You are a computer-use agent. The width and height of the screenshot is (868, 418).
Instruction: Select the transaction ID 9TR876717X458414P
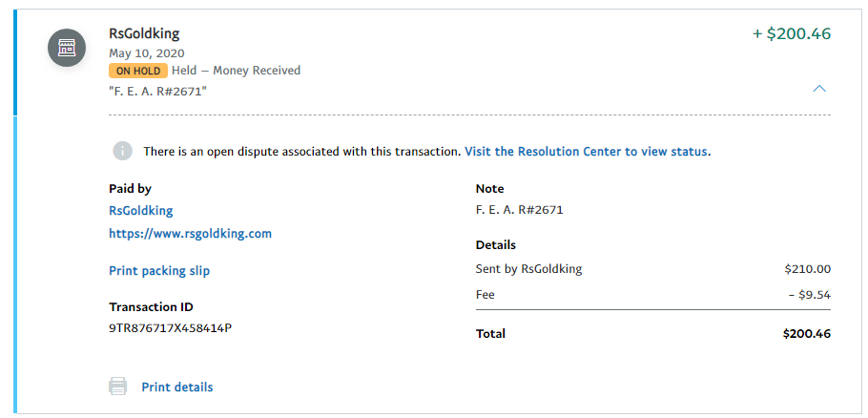171,327
